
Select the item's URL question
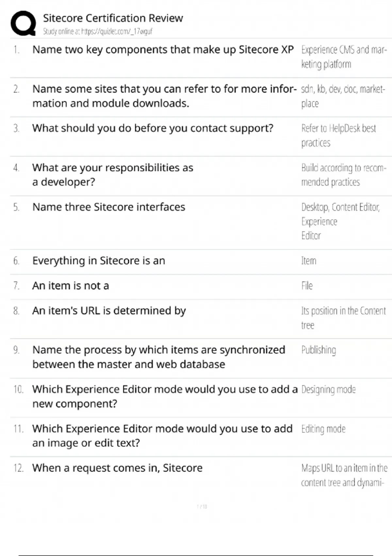point(109,311)
